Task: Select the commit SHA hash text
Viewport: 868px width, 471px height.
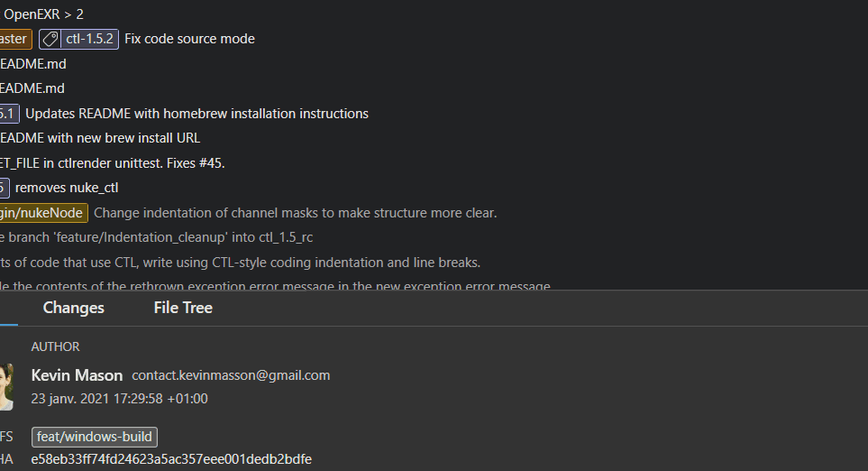Action: [x=171, y=459]
